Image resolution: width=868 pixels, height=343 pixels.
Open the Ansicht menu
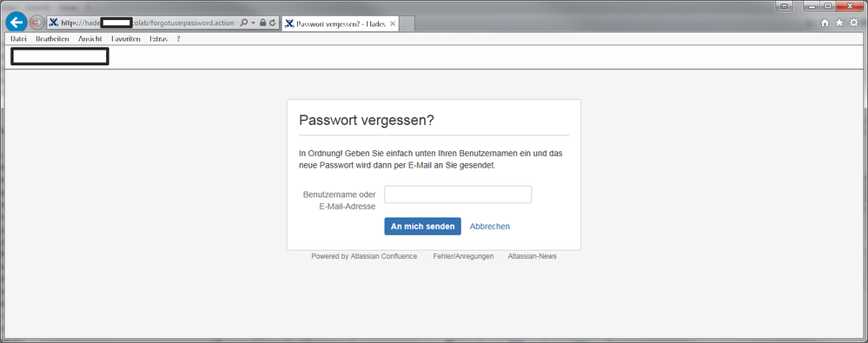point(89,39)
